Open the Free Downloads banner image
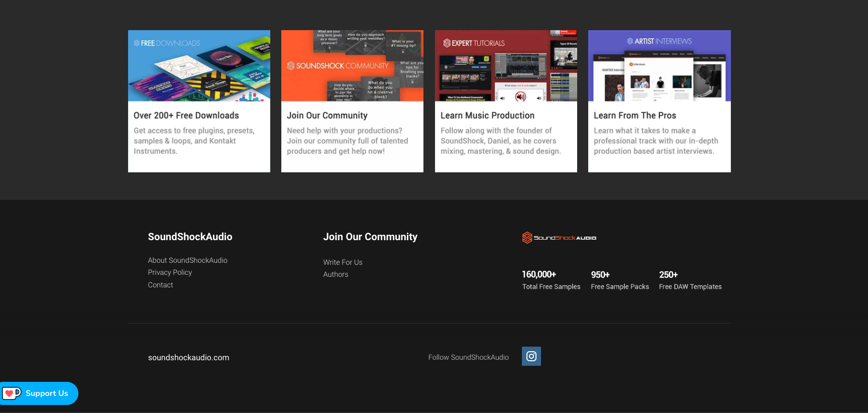 click(199, 66)
